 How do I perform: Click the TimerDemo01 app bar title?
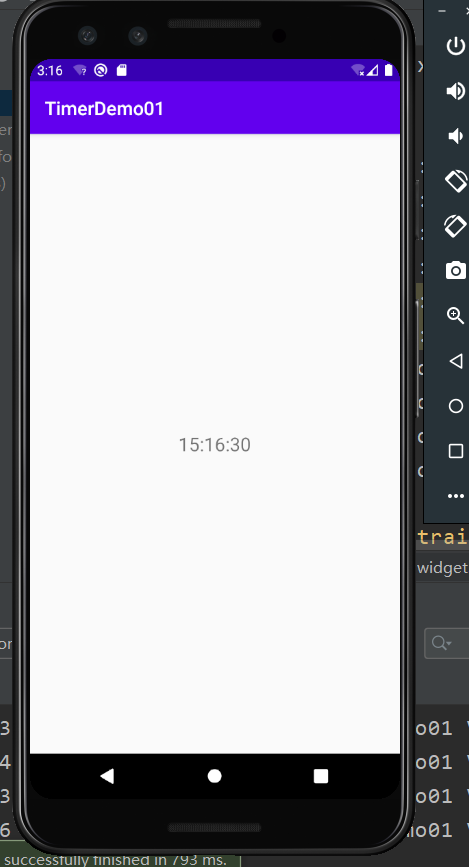coord(104,108)
